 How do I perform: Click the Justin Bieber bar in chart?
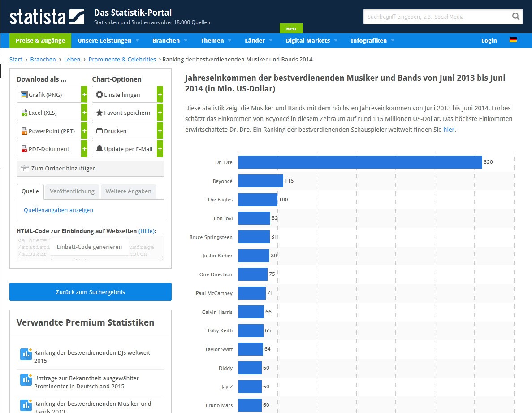pyautogui.click(x=254, y=256)
